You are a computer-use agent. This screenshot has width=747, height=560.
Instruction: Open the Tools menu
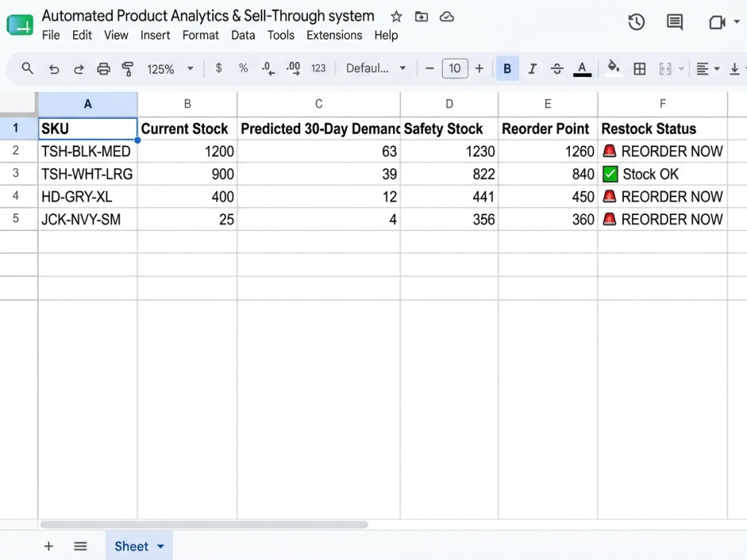pos(281,35)
